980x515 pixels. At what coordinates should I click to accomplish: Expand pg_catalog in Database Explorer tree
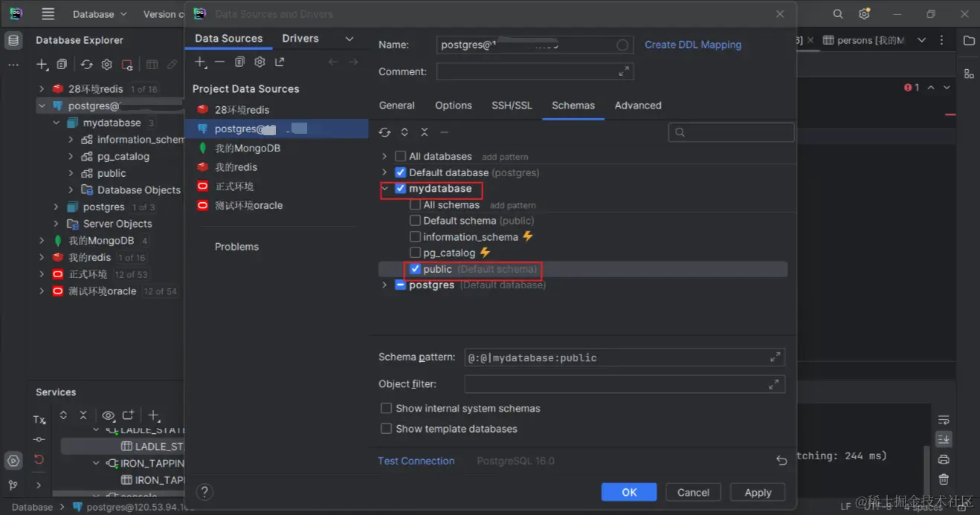pos(71,157)
